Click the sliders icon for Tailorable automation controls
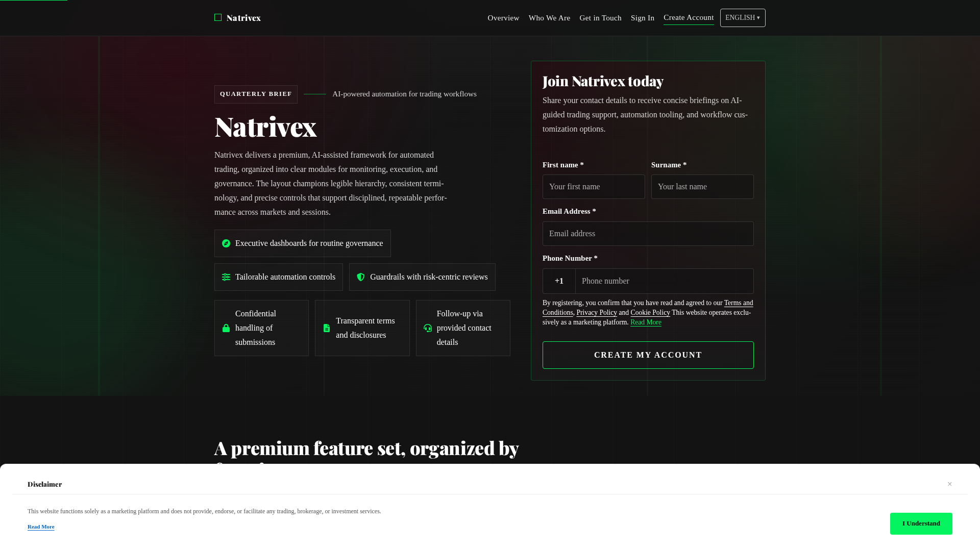The image size is (980, 551). 226,277
